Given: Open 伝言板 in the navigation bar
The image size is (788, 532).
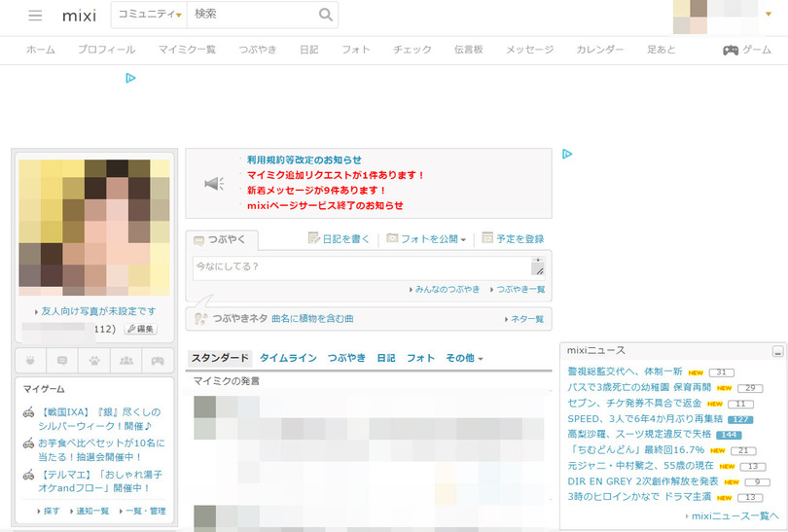Looking at the screenshot, I should tap(468, 50).
